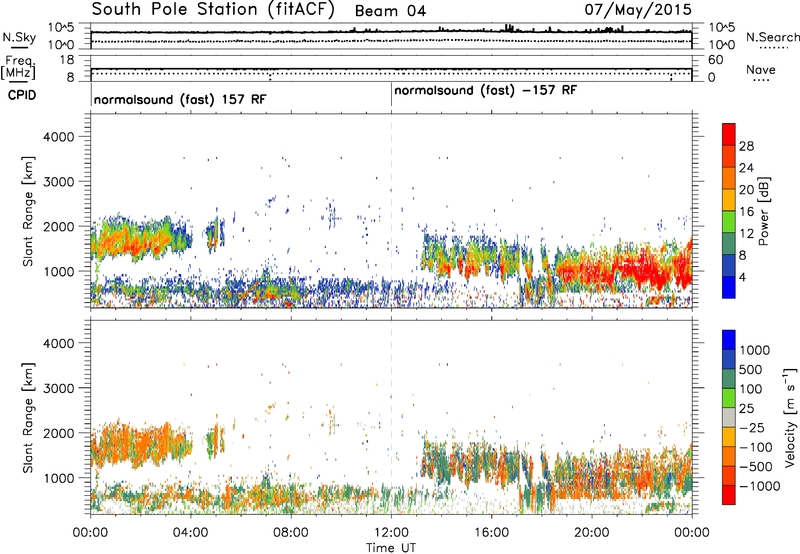The height and width of the screenshot is (554, 800).
Task: Click 'Slant Range [km]' label of power panel
Action: click(28, 211)
